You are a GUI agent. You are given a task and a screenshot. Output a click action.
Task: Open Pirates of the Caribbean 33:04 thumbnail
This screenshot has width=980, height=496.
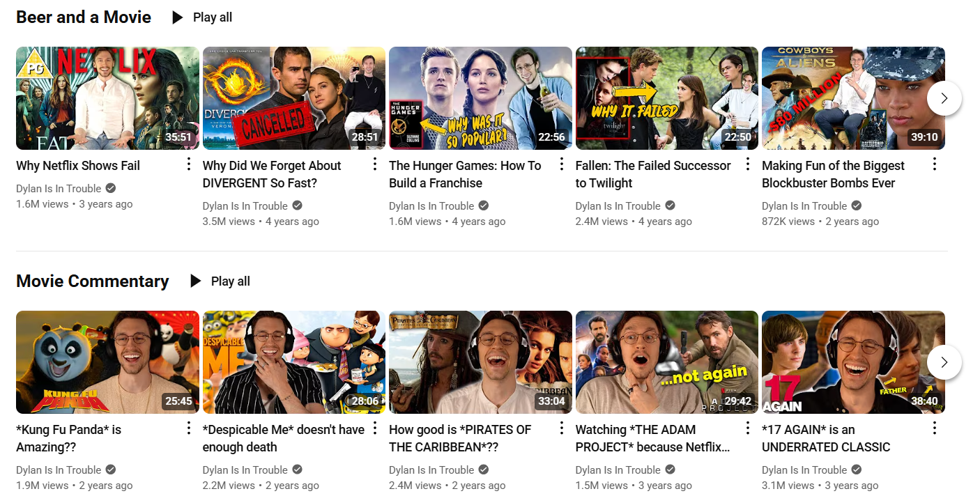click(480, 362)
